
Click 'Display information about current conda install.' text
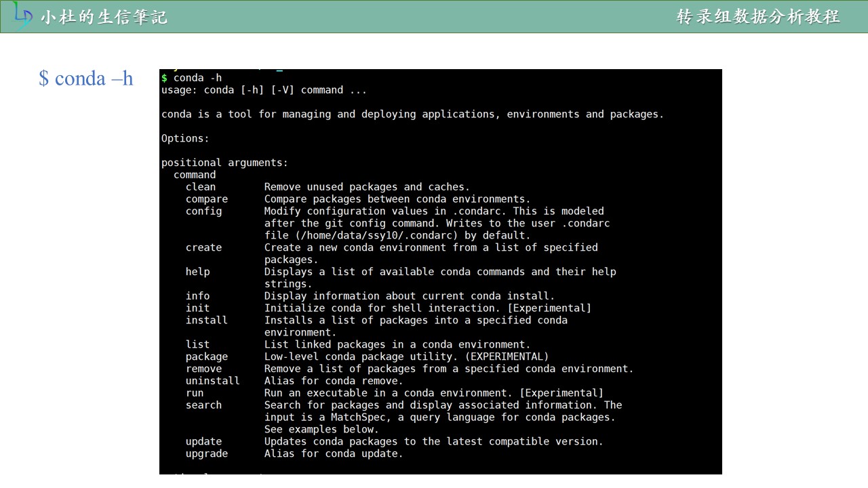(x=410, y=296)
